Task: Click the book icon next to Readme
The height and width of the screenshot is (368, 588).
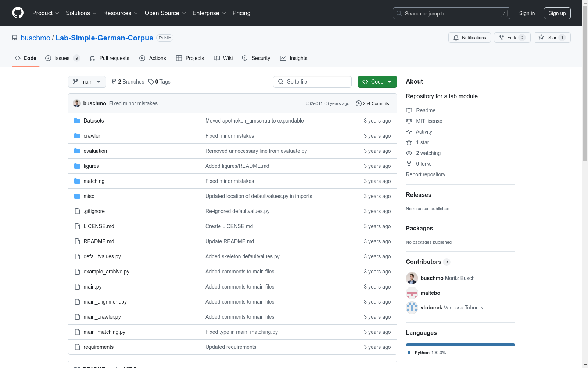Action: (409, 110)
